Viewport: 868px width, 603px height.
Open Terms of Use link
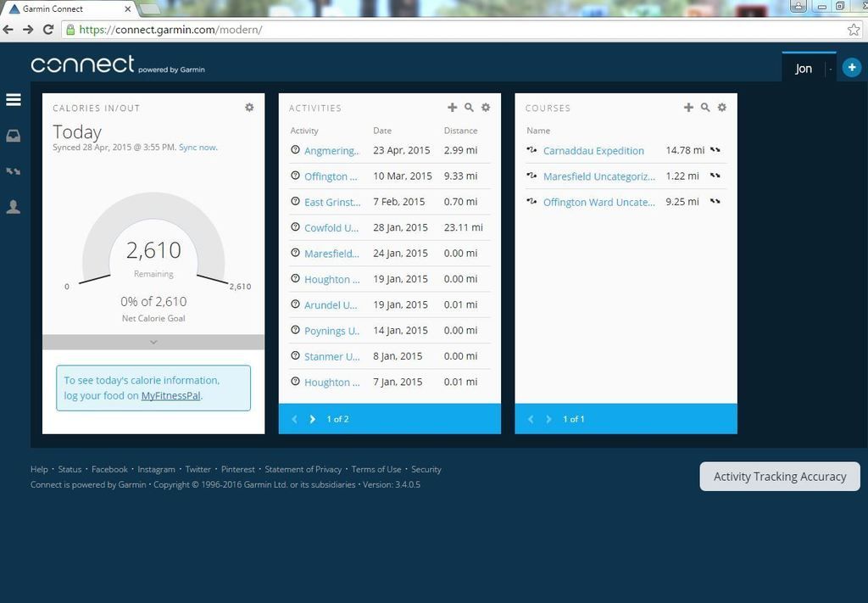tap(376, 469)
